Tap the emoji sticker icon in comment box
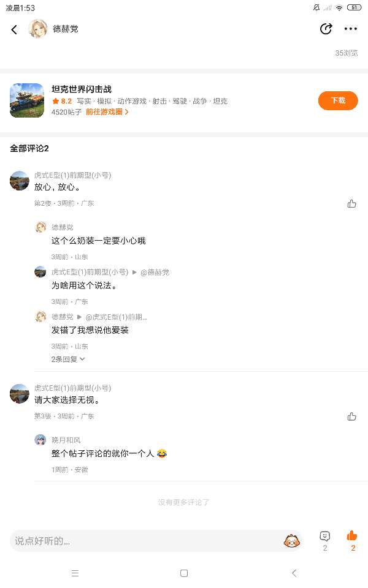The image size is (368, 588). 291,541
